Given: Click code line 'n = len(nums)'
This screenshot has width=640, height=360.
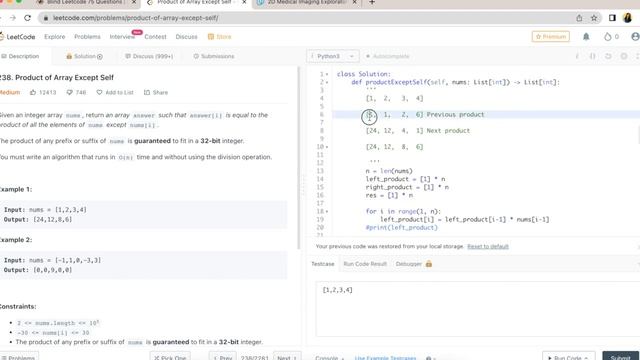Looking at the screenshot, I should (389, 171).
